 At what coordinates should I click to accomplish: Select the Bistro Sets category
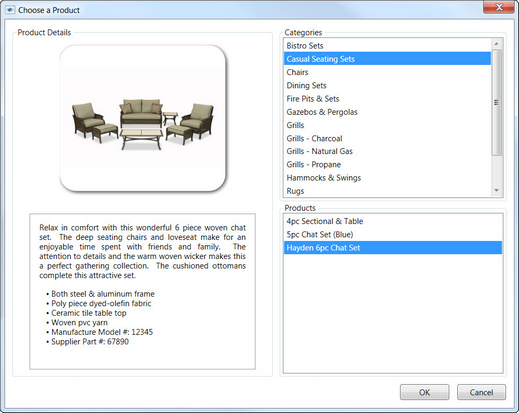coord(387,46)
